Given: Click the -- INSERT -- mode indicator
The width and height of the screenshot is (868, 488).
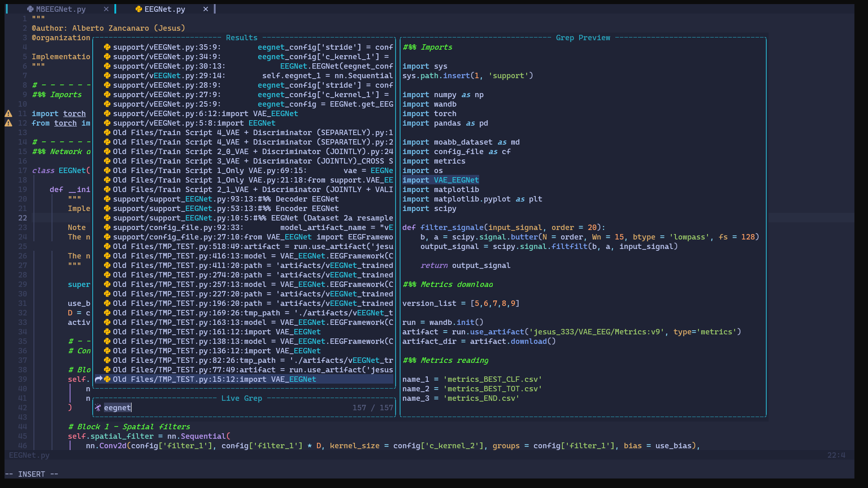Looking at the screenshot, I should coord(32,474).
